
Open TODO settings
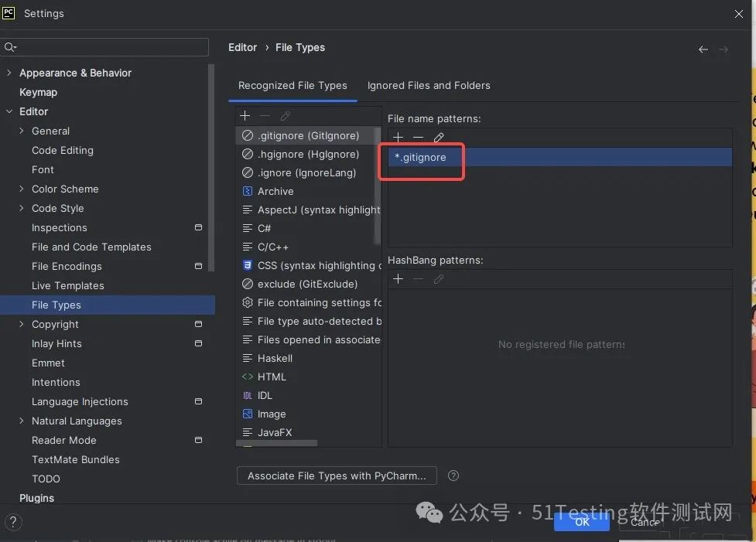pyautogui.click(x=46, y=479)
